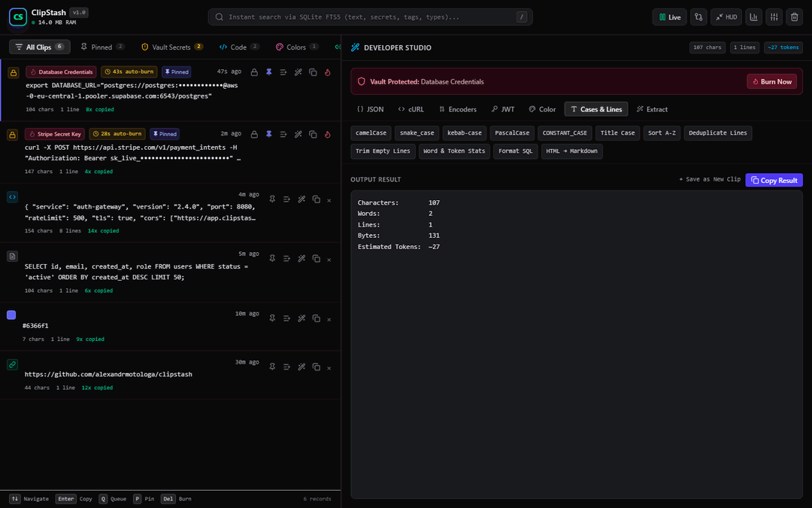The image size is (812, 508).
Task: Open the Color tool tab
Action: point(542,109)
